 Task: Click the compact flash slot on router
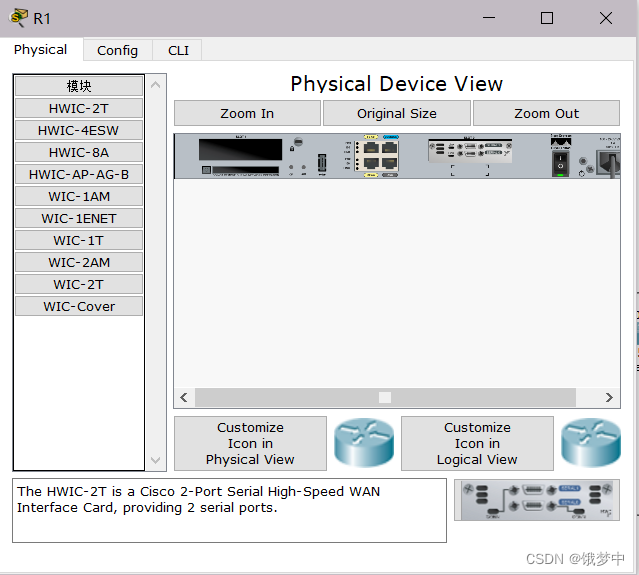[x=245, y=170]
